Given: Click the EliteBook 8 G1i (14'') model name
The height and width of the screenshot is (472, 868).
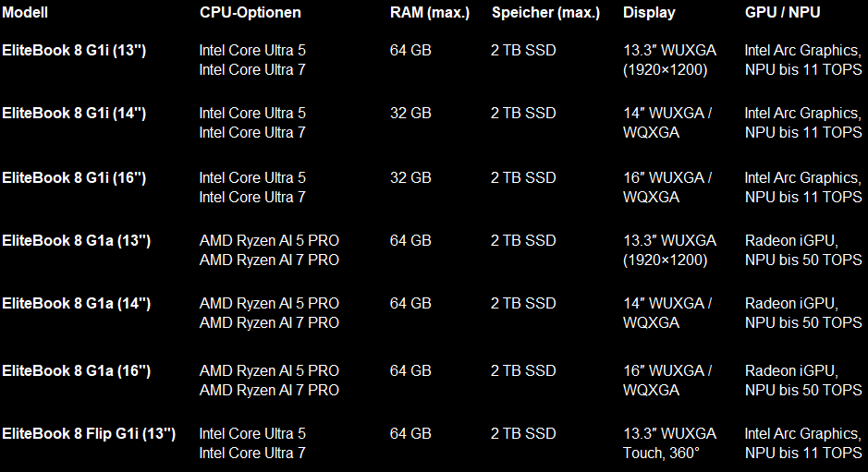Looking at the screenshot, I should pos(74,113).
